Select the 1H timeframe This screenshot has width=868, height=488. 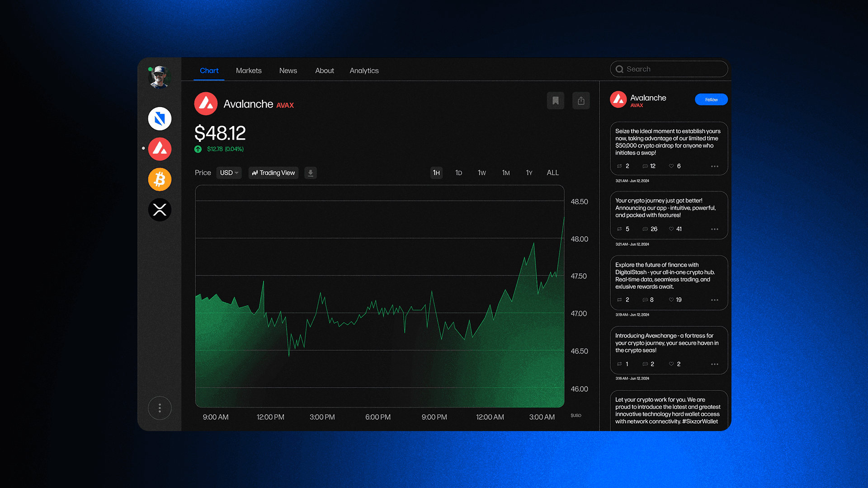point(436,173)
